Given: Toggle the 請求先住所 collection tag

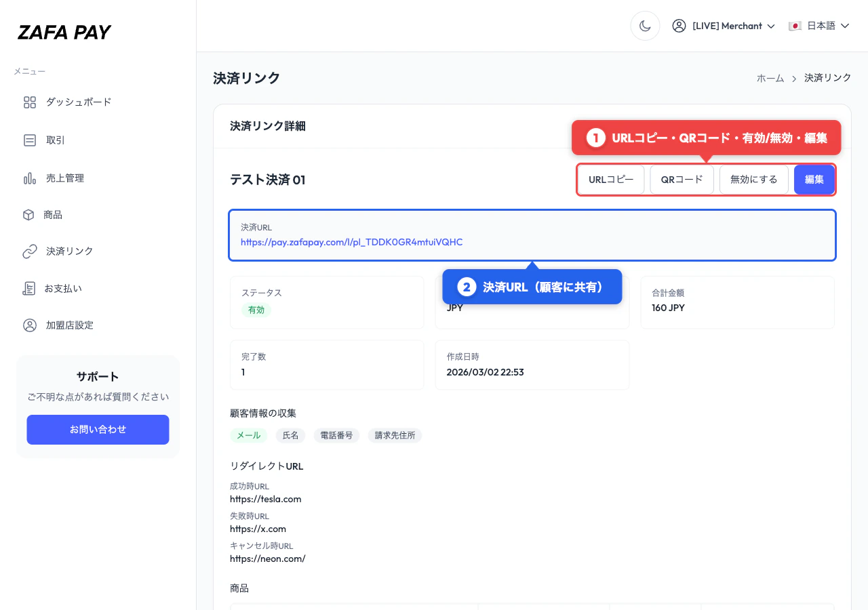Looking at the screenshot, I should pos(395,435).
